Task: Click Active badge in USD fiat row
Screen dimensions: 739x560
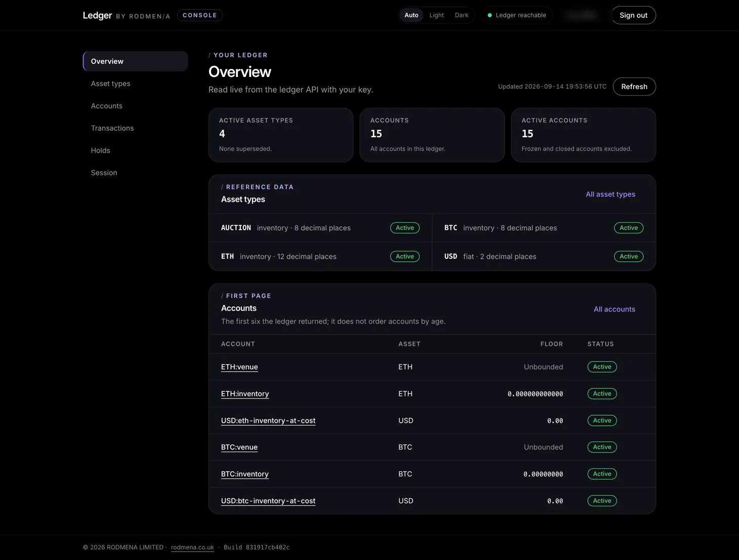Action: [629, 257]
